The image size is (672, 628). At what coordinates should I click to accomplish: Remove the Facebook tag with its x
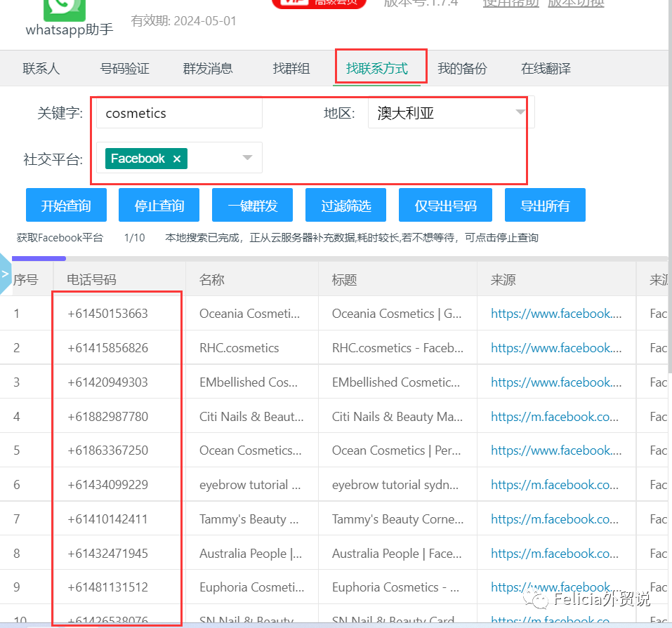pos(176,159)
